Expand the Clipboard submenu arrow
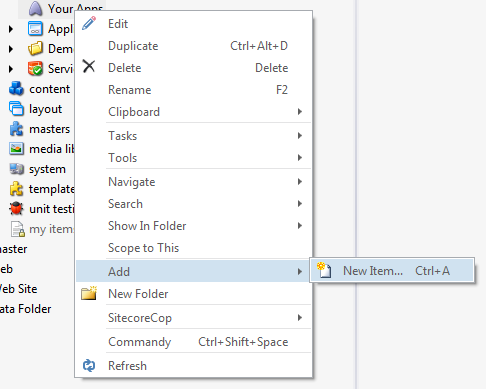The width and height of the screenshot is (486, 389). (300, 112)
